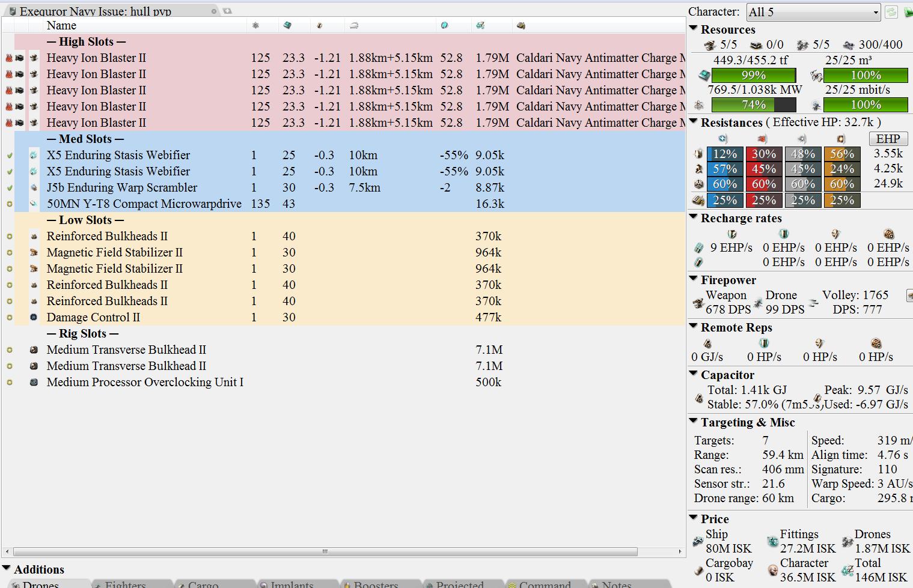
Task: Click the capacitor usage column header icon
Action: pos(319,25)
